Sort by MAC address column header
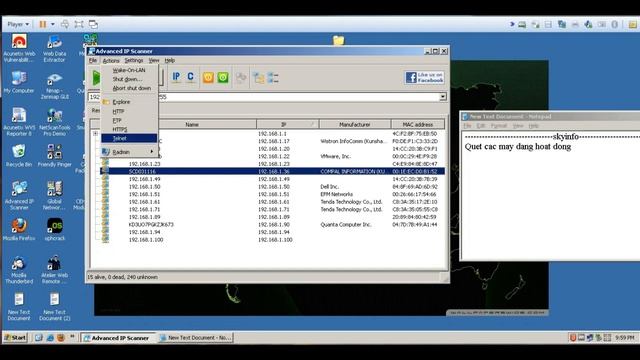 pyautogui.click(x=417, y=124)
